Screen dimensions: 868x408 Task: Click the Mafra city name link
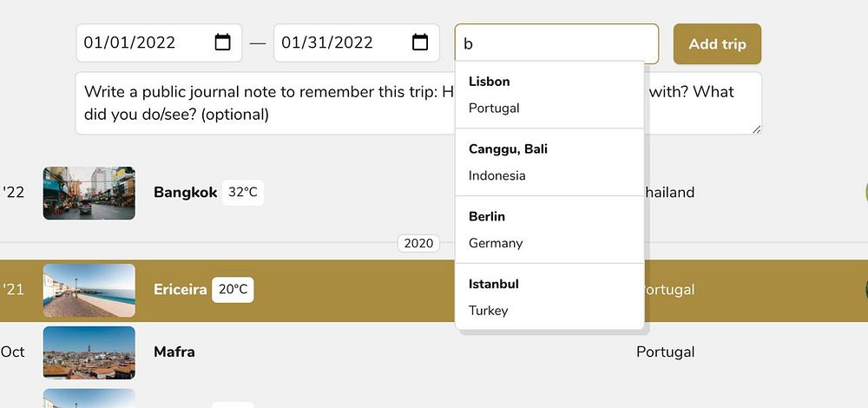pos(174,352)
